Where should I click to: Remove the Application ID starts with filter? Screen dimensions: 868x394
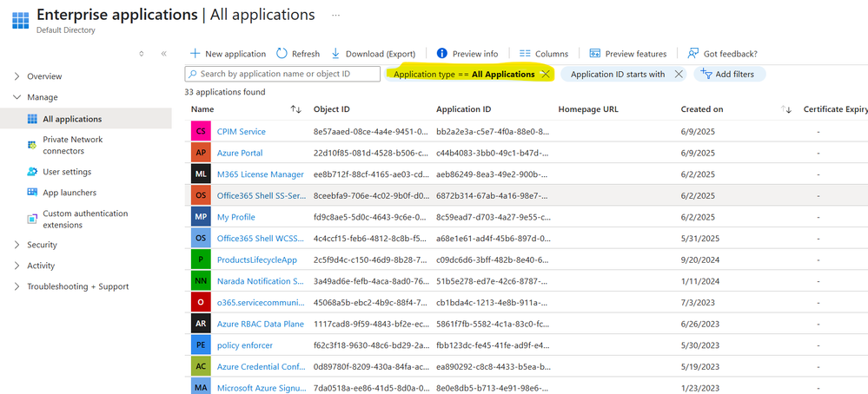tap(678, 74)
